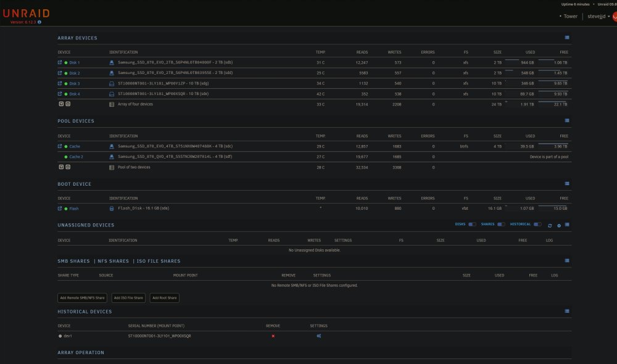Viewport: 617px width, 364px height.
Task: Remove historical device dev1 with red X
Action: 273,336
